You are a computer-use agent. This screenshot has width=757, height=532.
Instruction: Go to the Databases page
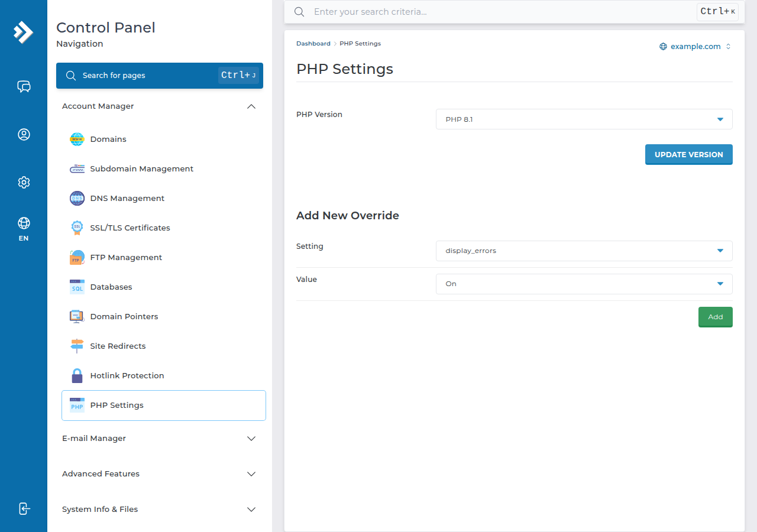coord(164,287)
